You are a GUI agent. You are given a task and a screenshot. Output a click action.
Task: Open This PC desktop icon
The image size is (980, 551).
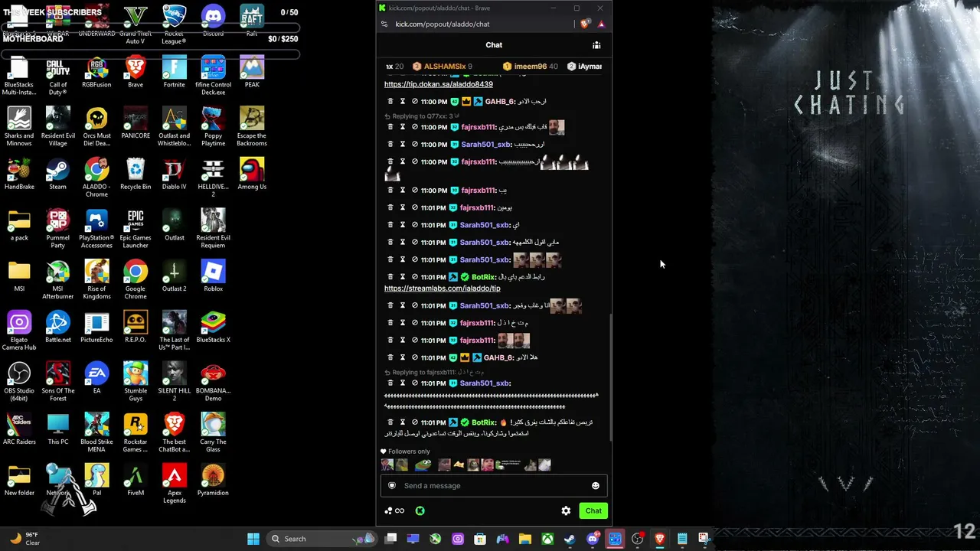click(x=57, y=429)
